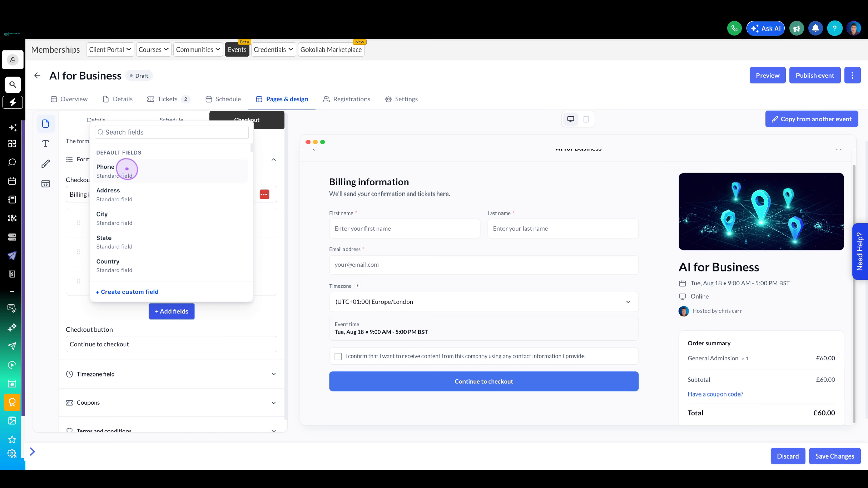Viewport: 868px width, 488px height.
Task: Click the Publish event button
Action: [x=815, y=76]
